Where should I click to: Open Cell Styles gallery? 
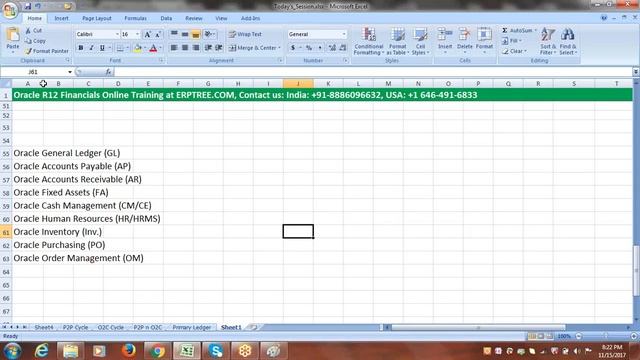tap(420, 41)
